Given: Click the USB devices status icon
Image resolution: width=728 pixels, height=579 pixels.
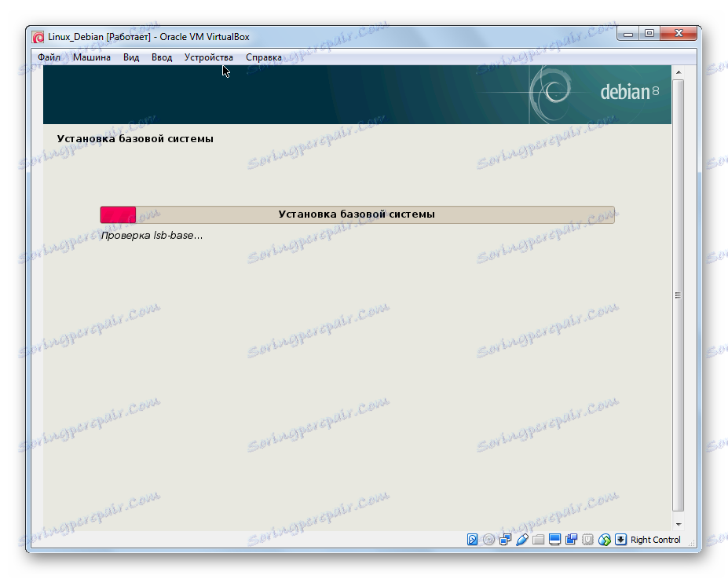Looking at the screenshot, I should 522,539.
